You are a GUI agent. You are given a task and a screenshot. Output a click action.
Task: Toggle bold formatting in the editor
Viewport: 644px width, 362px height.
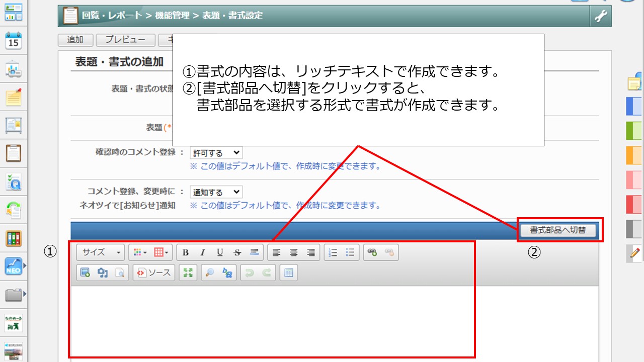(186, 252)
